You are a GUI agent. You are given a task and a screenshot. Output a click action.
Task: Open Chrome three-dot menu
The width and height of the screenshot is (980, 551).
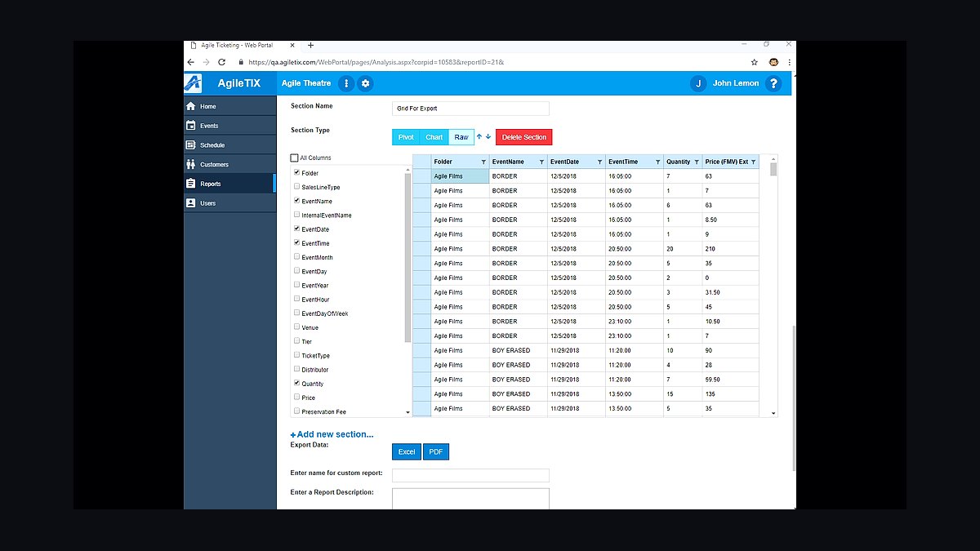[790, 62]
